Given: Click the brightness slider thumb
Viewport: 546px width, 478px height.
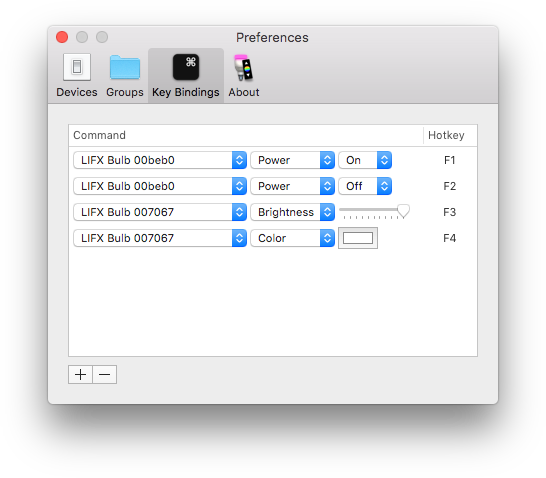Looking at the screenshot, I should 403,211.
